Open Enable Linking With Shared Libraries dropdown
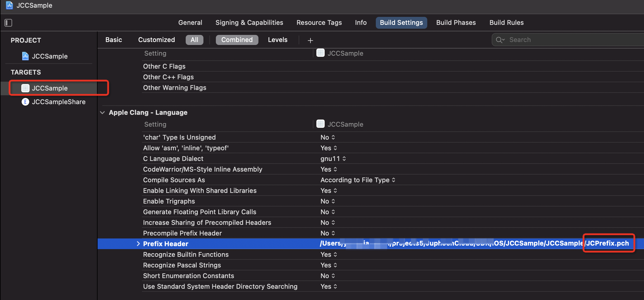 [x=329, y=191]
